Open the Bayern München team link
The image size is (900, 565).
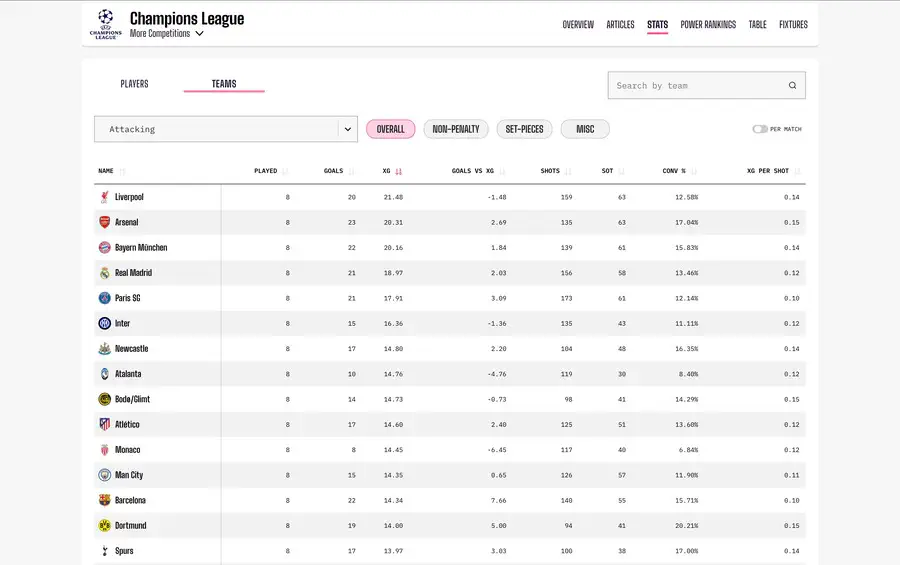tap(141, 247)
